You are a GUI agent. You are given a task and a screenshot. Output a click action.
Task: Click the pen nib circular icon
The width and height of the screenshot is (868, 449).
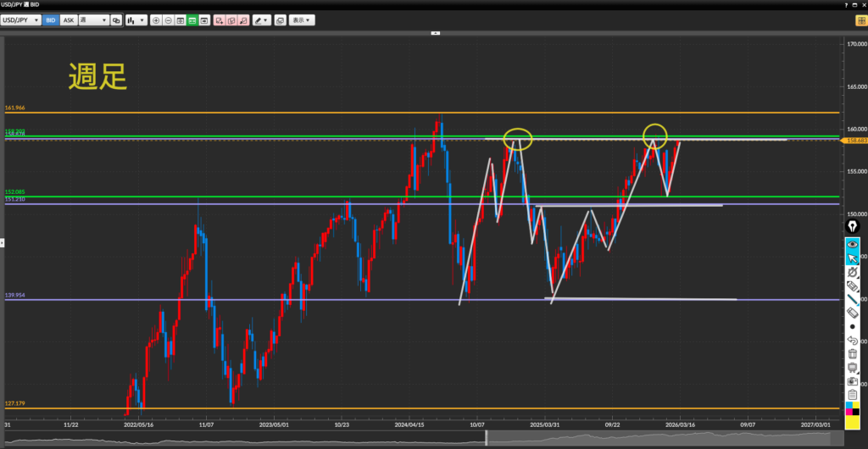[x=853, y=227]
